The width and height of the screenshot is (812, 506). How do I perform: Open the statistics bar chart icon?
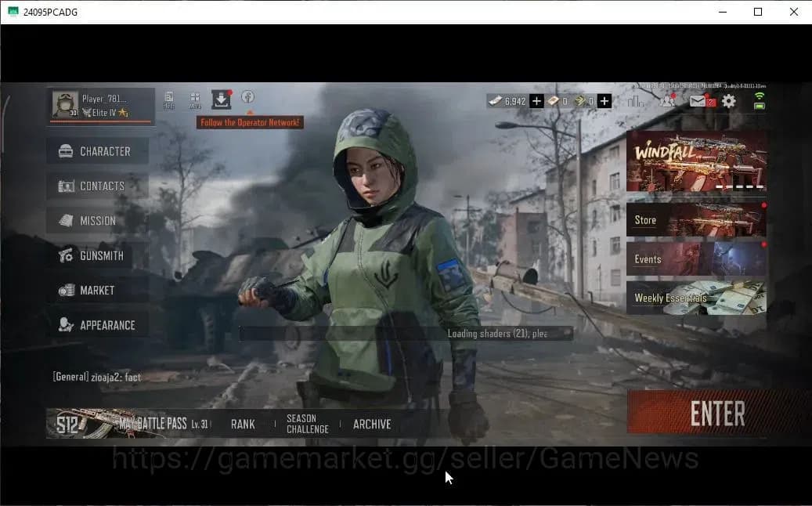tap(635, 101)
